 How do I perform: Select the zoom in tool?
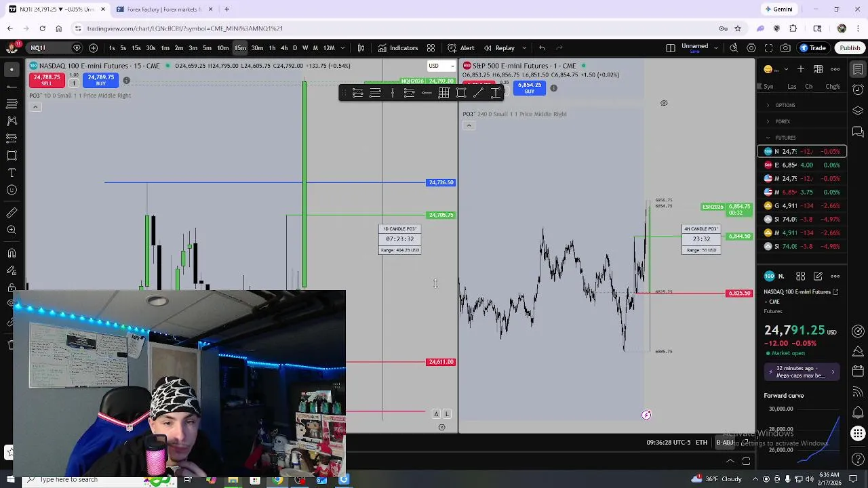click(x=12, y=230)
